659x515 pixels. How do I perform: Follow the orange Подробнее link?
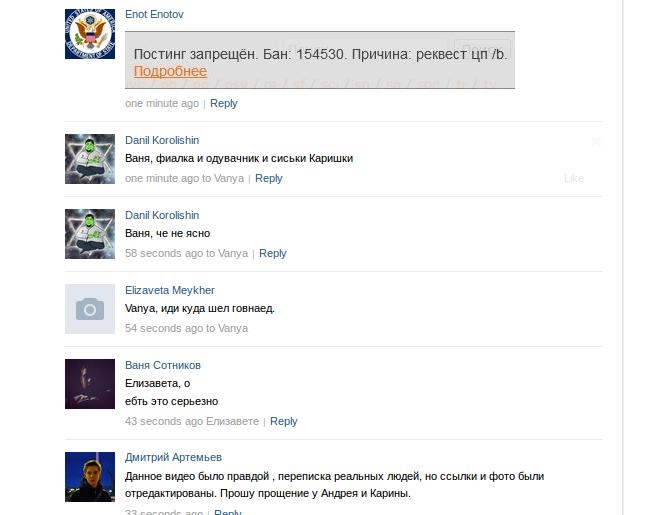(x=170, y=71)
